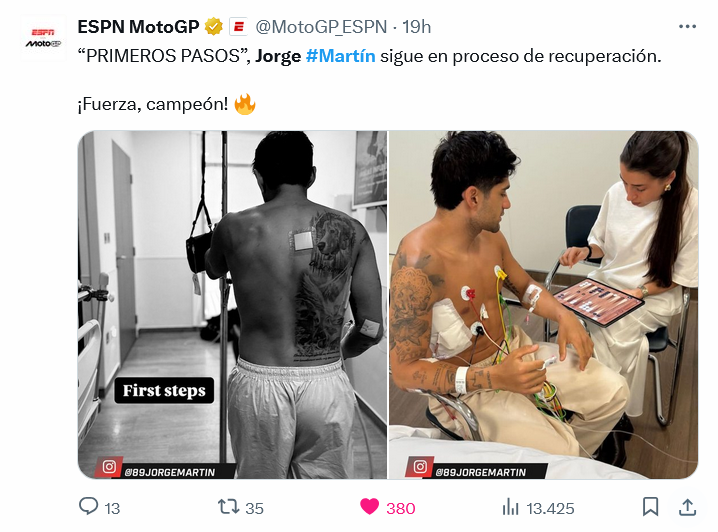Click the 35 reposts count
This screenshot has height=532, width=718.
point(255,509)
